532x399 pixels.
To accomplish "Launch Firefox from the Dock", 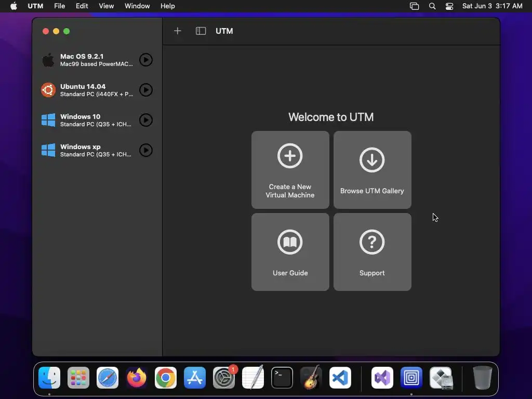I will click(137, 378).
